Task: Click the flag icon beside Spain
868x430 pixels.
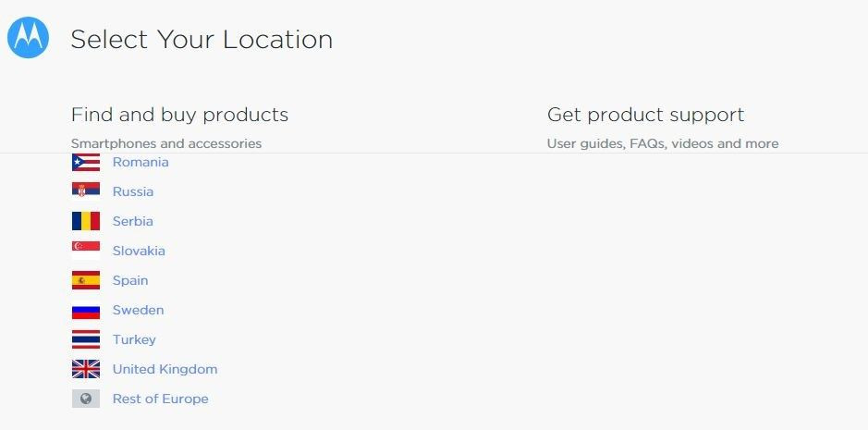Action: tap(86, 280)
